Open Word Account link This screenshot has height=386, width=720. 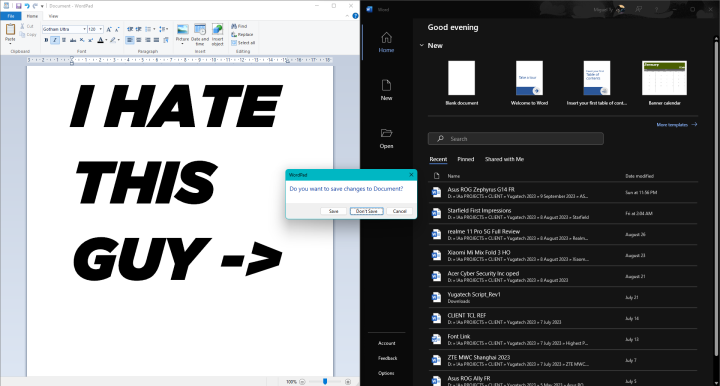[387, 343]
